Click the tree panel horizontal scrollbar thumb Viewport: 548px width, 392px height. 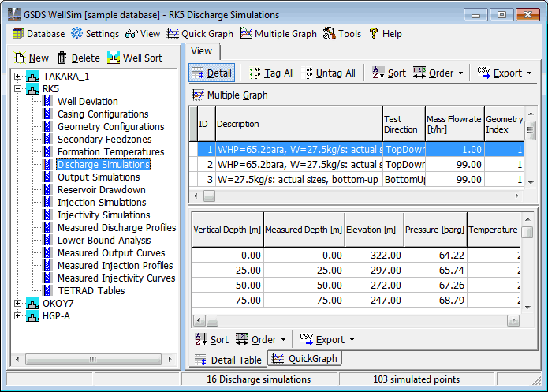tap(93, 359)
